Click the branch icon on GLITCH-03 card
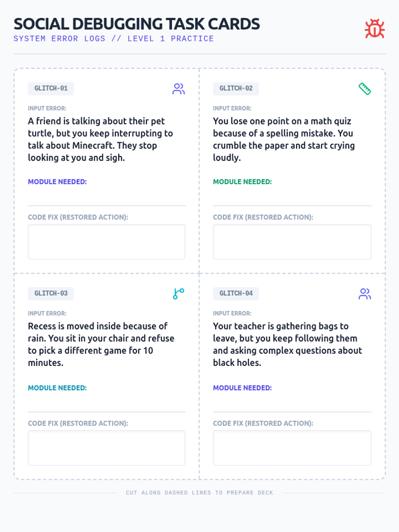Screen dimensions: 399x532 point(179,294)
